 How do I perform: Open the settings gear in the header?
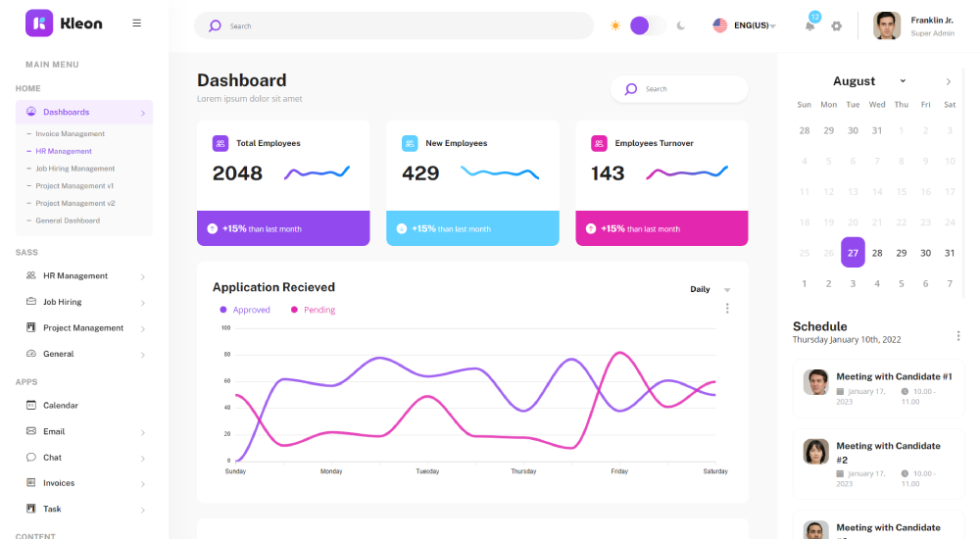tap(836, 26)
